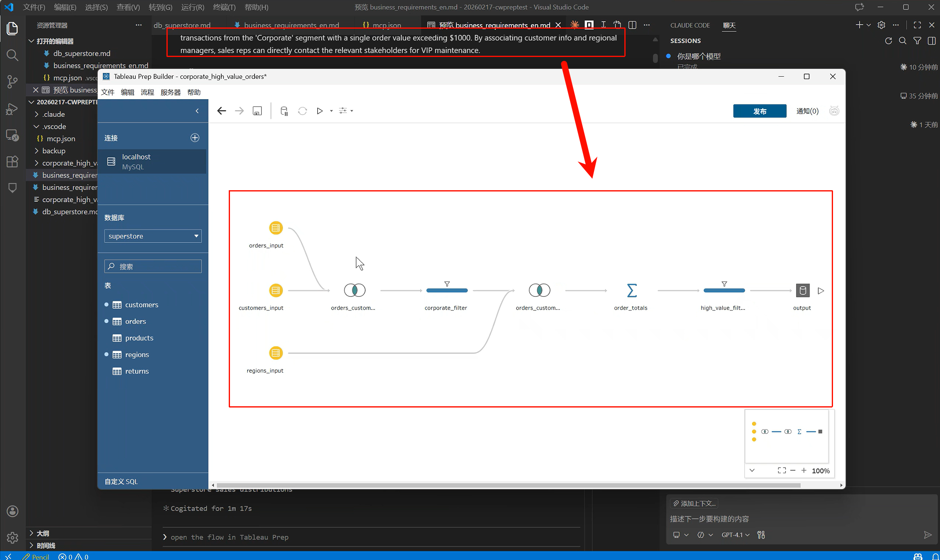The height and width of the screenshot is (560, 940).
Task: Select the customers_input step icon
Action: click(x=276, y=290)
